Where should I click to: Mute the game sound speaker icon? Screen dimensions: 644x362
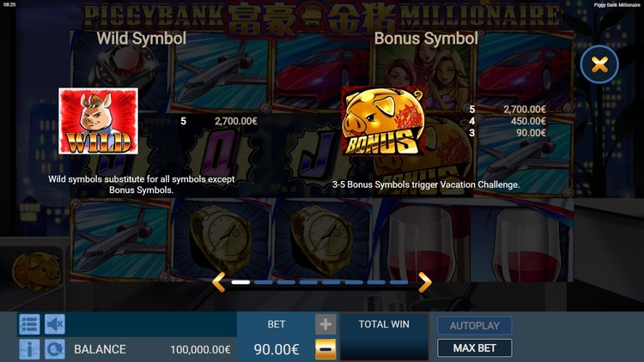pos(55,324)
